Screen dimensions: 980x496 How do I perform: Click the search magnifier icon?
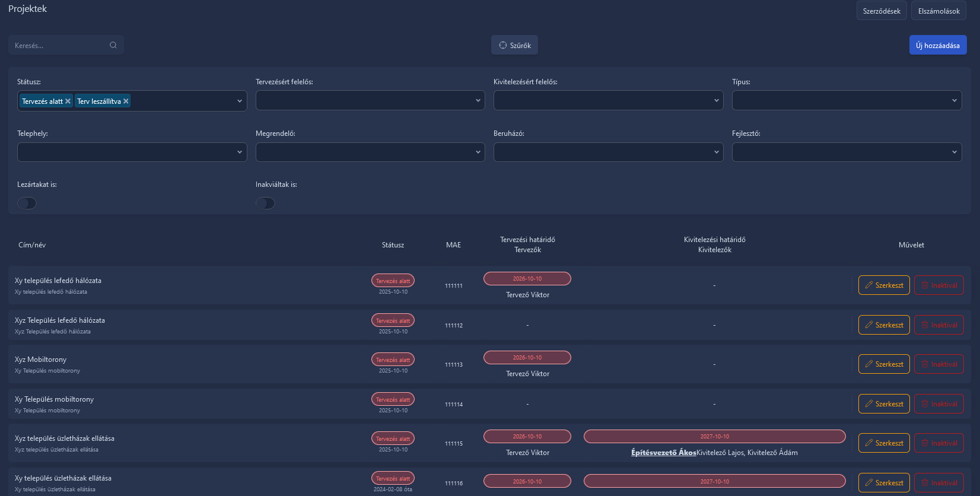coord(113,45)
